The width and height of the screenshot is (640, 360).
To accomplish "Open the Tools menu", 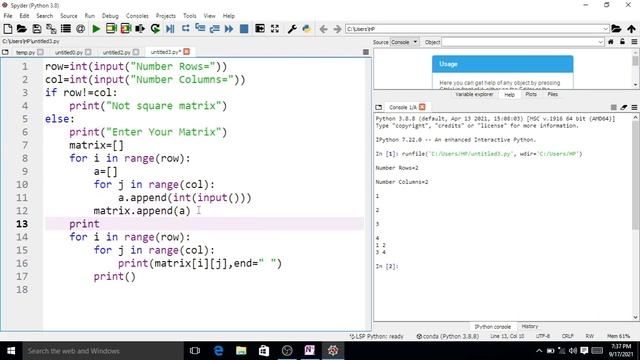I will (189, 16).
